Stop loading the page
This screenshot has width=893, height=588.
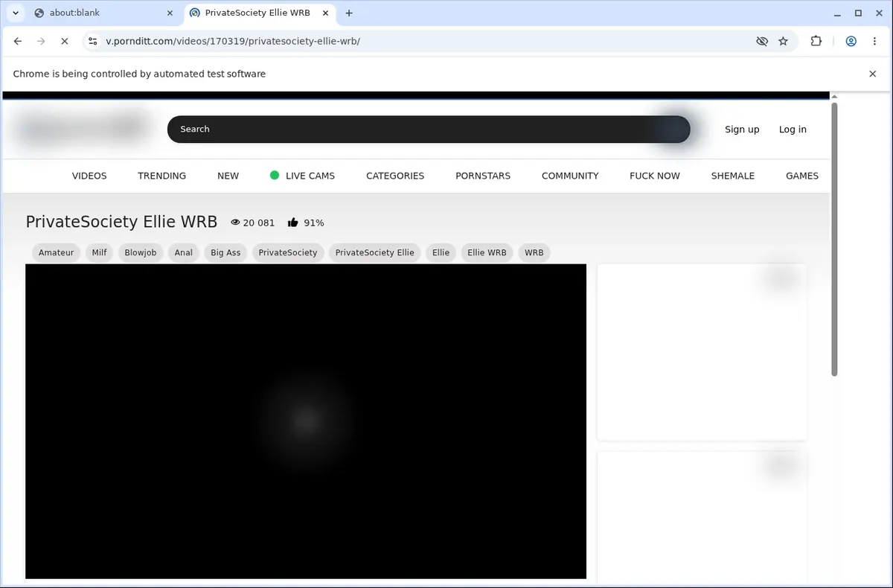[x=65, y=42]
